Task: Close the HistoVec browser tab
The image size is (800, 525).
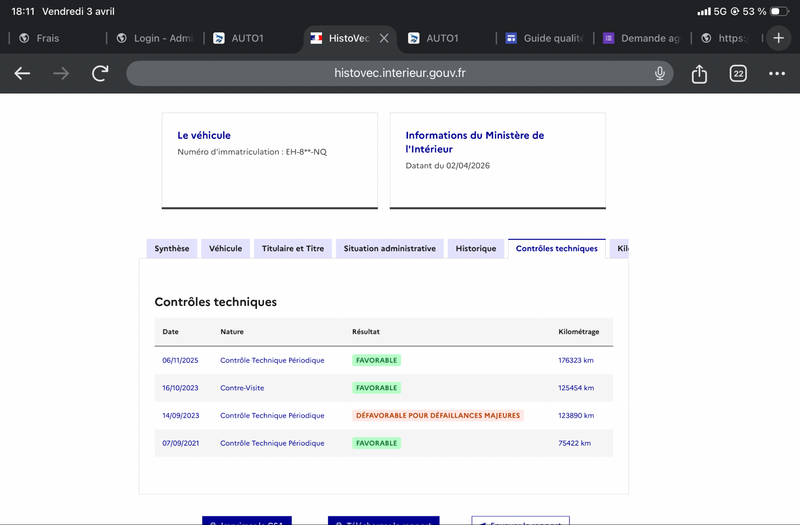Action: click(x=384, y=38)
